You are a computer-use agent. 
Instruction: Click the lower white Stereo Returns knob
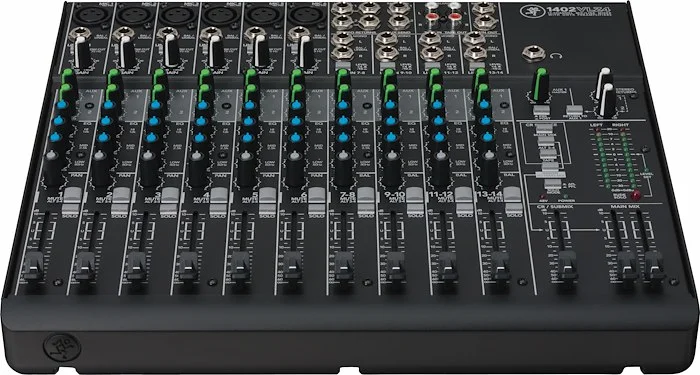[608, 100]
